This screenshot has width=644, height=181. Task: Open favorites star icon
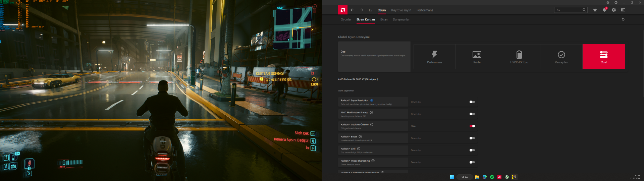coord(595,10)
